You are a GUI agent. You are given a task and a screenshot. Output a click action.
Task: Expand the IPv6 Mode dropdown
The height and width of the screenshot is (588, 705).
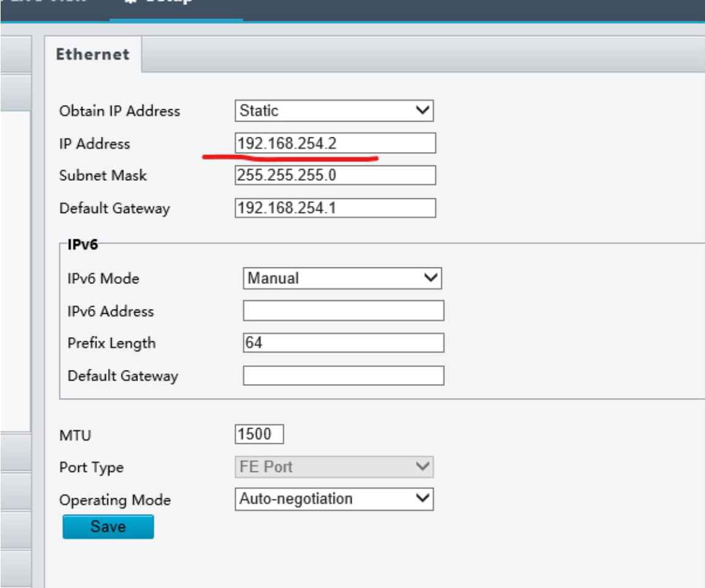pyautogui.click(x=342, y=278)
